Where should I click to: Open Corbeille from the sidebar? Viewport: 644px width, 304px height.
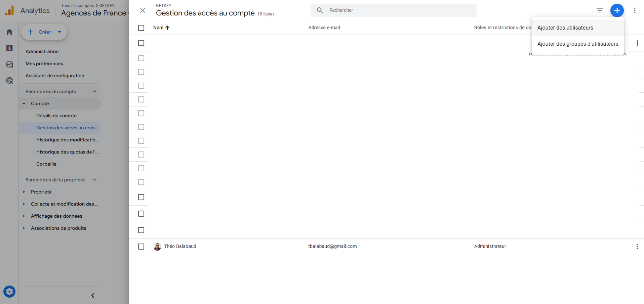pos(46,164)
